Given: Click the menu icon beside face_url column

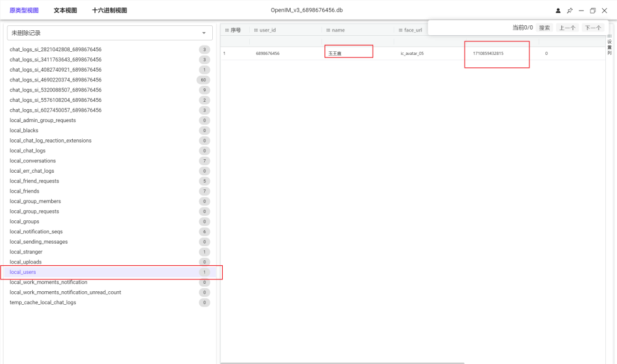Looking at the screenshot, I should [x=400, y=30].
